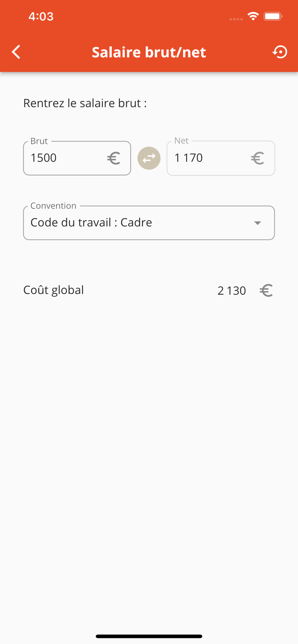Select Code du travail : Cadre option
The image size is (298, 644).
pos(91,222)
